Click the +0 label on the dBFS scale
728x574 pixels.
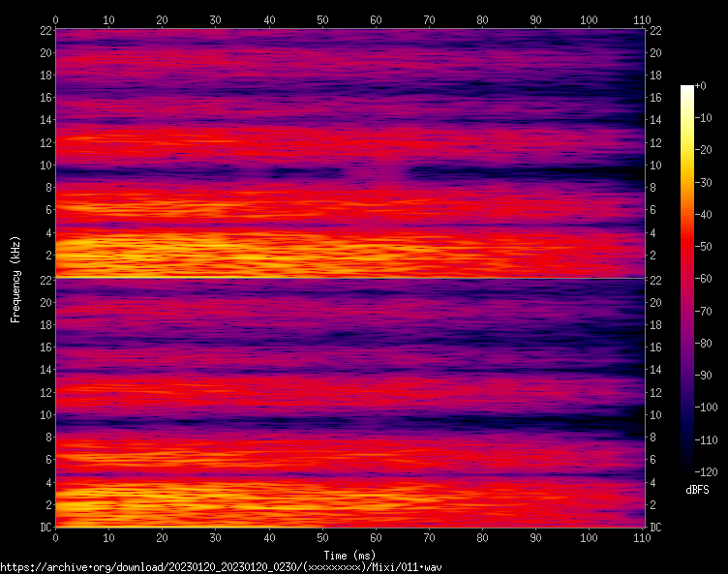tap(702, 86)
